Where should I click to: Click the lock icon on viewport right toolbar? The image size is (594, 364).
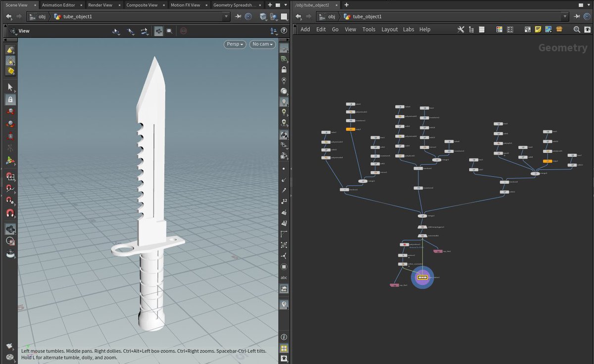284,70
